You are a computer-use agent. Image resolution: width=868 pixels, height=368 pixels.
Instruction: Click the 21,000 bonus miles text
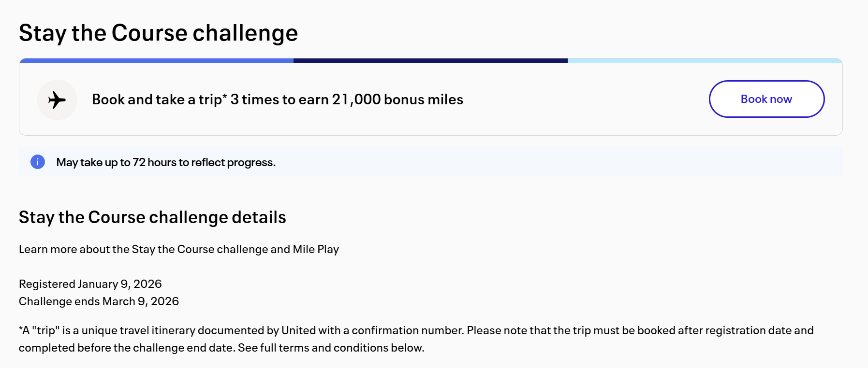pyautogui.click(x=397, y=99)
